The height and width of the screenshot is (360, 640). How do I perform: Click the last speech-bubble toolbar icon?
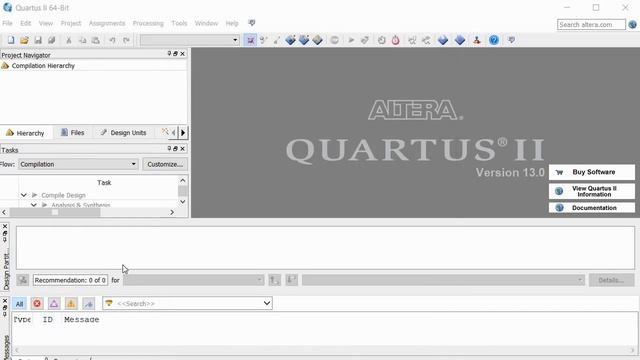tap(511, 40)
